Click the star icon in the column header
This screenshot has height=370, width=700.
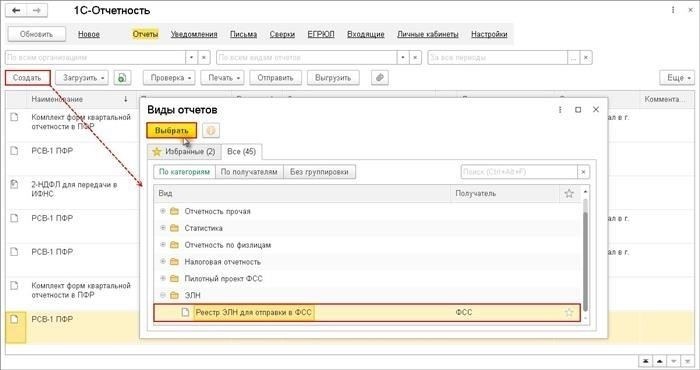pyautogui.click(x=569, y=193)
